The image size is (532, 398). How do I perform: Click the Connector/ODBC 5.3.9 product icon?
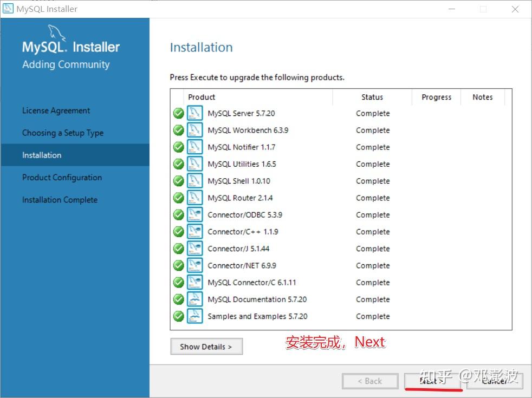(194, 214)
